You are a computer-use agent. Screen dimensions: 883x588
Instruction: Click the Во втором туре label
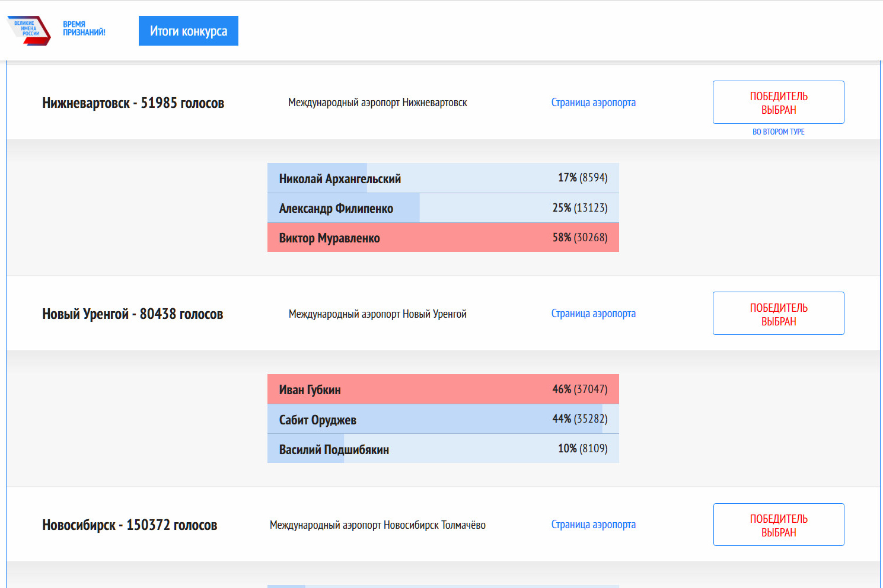(778, 132)
